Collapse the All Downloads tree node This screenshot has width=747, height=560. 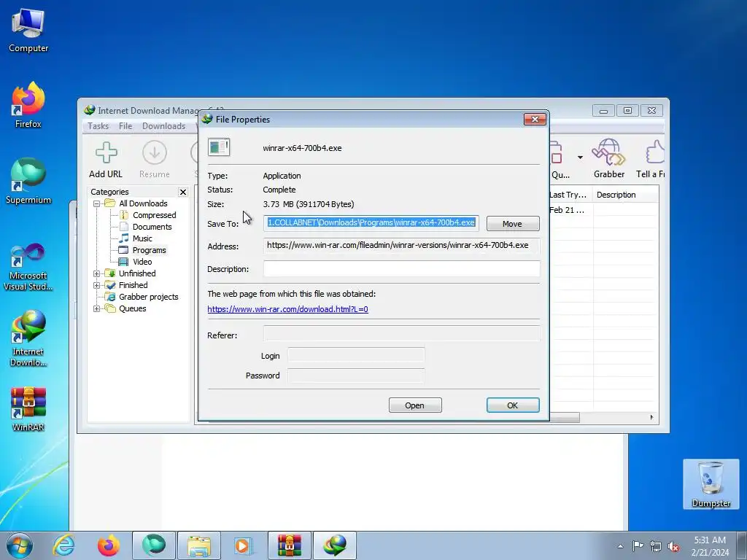[97, 203]
